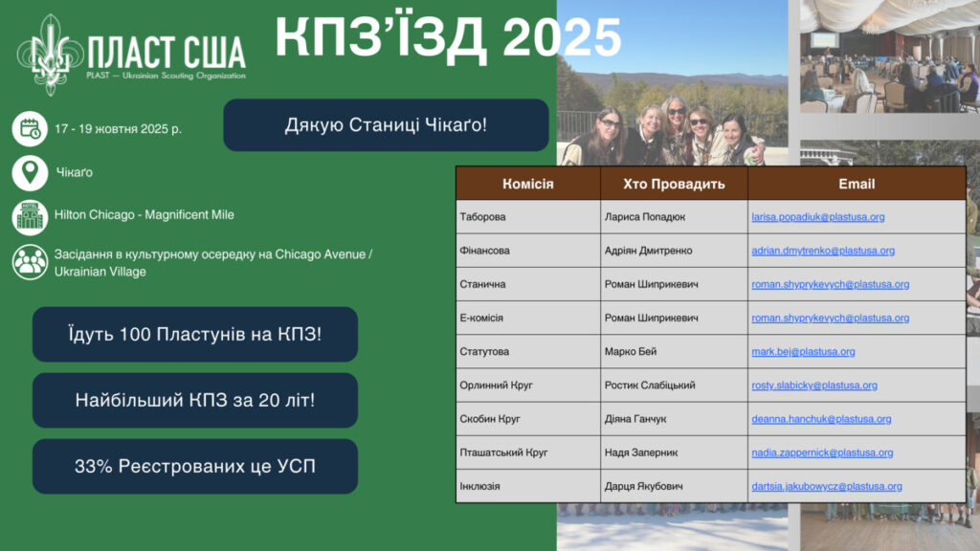Open rosty.slabicky@plastusa.org email link
Viewport: 980px width, 551px height.
(813, 386)
